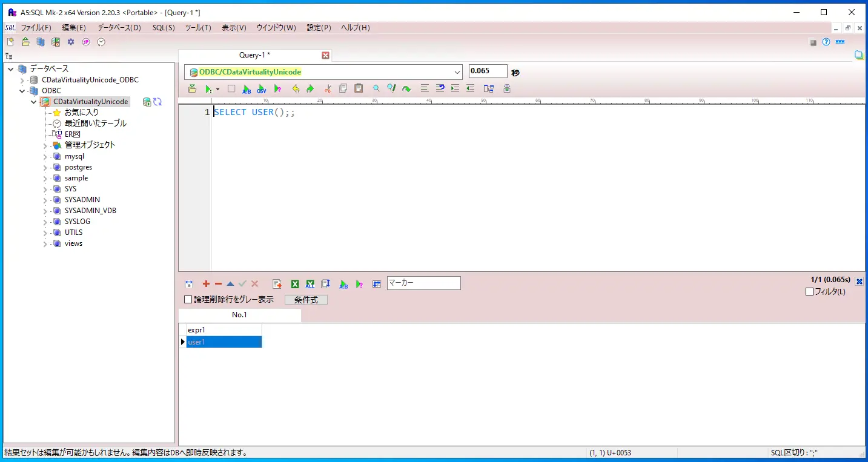
Task: Close the Query-1 tab with red X
Action: click(x=325, y=55)
